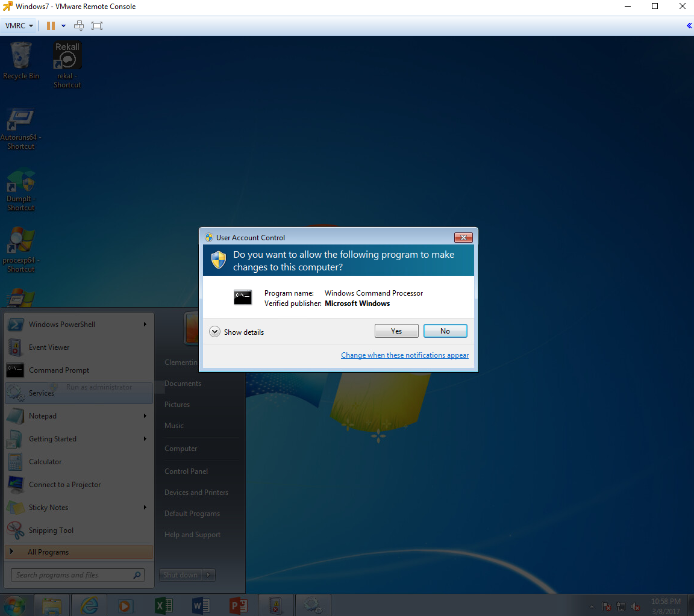Click Yes in User Account Control dialog
Screen dimensions: 694x616
(396, 331)
